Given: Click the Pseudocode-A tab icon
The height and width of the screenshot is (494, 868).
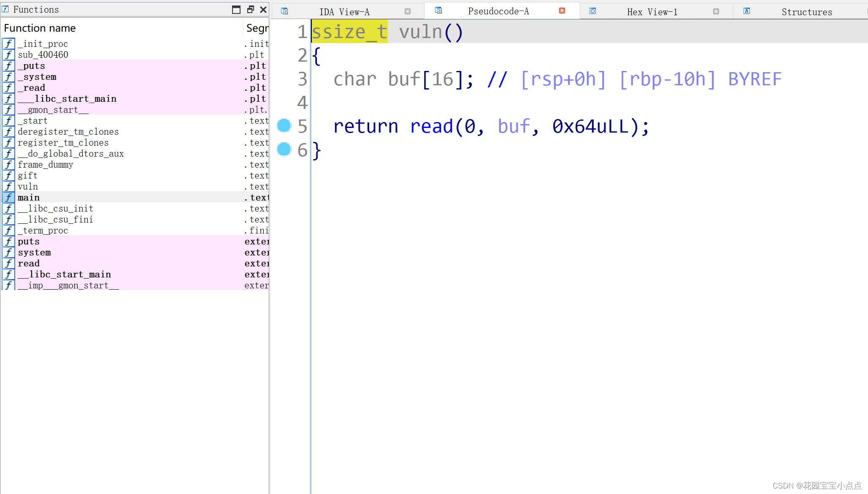Looking at the screenshot, I should click(438, 11).
